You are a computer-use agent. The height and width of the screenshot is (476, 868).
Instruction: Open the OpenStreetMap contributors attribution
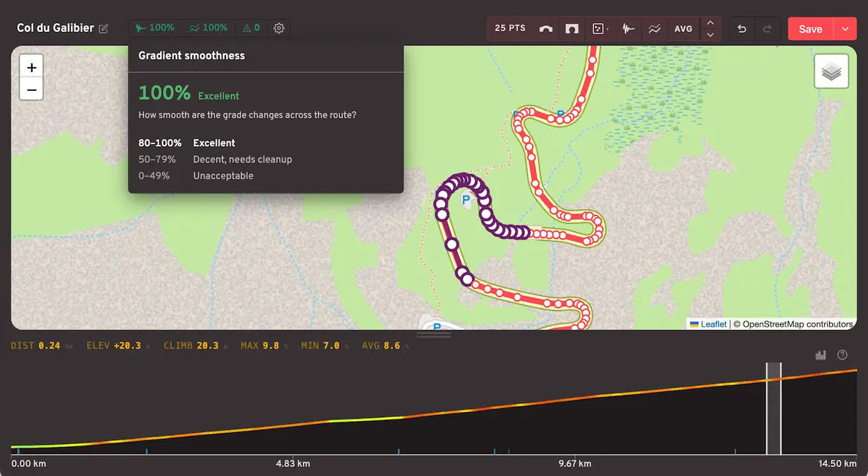tap(798, 324)
